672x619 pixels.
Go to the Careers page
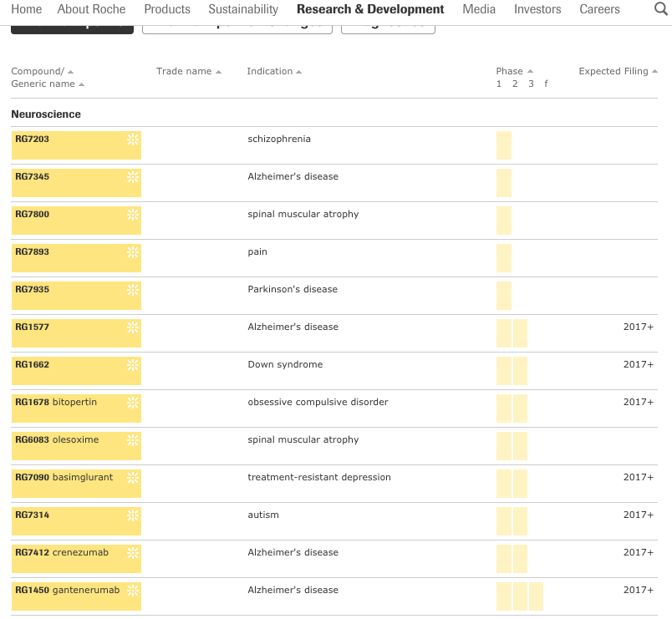[x=599, y=9]
